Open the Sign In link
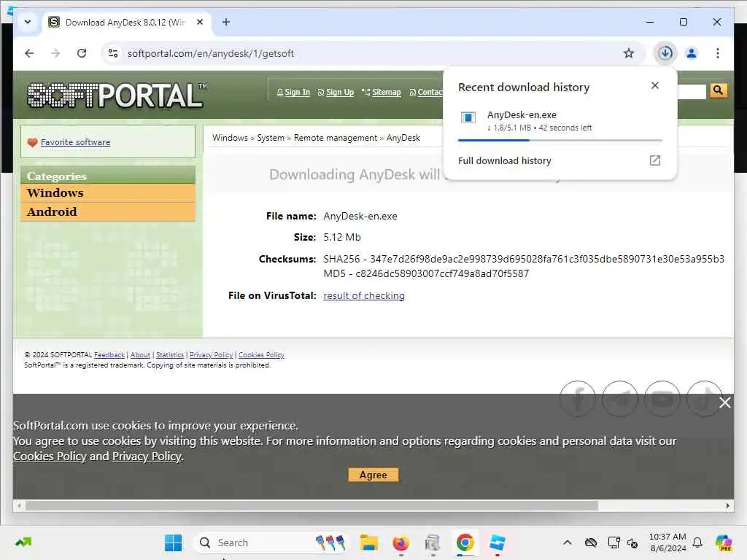The image size is (747, 560). tap(298, 93)
